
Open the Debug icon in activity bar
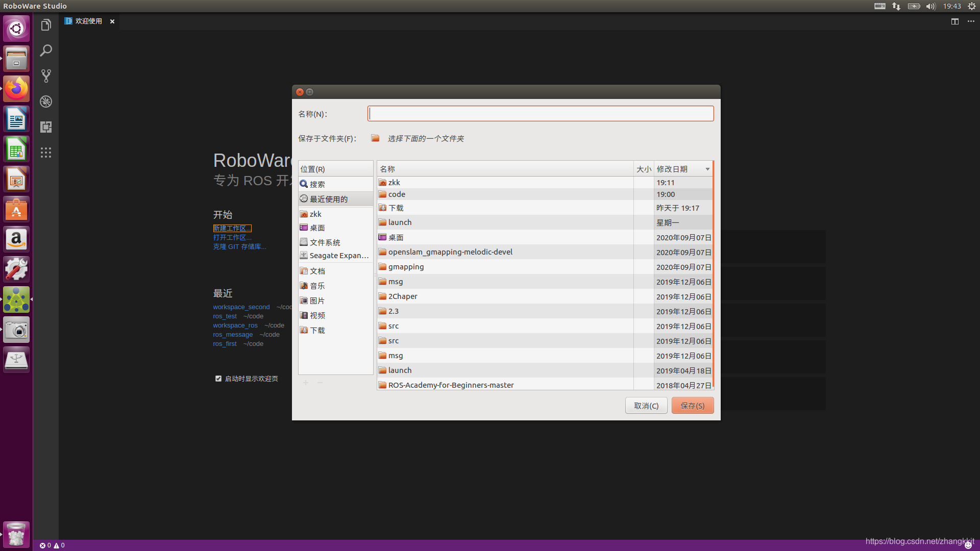coord(46,102)
